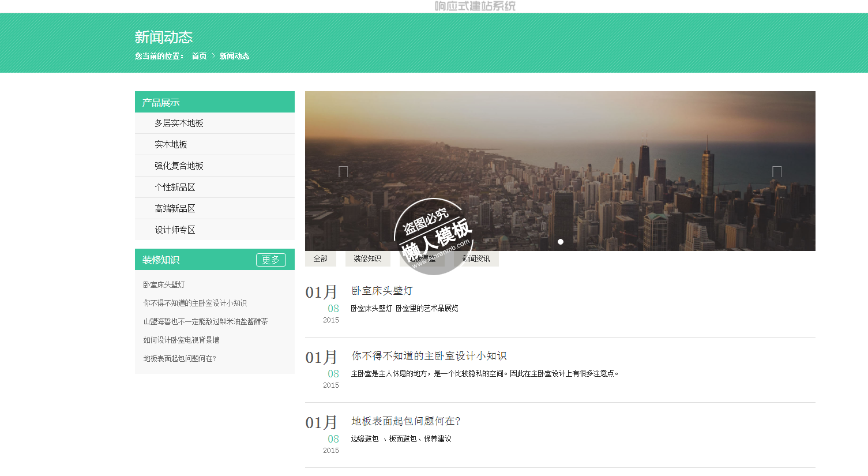
Task: Open article 你不得不知道的主卧室设计小知识 in news list
Action: pos(429,356)
